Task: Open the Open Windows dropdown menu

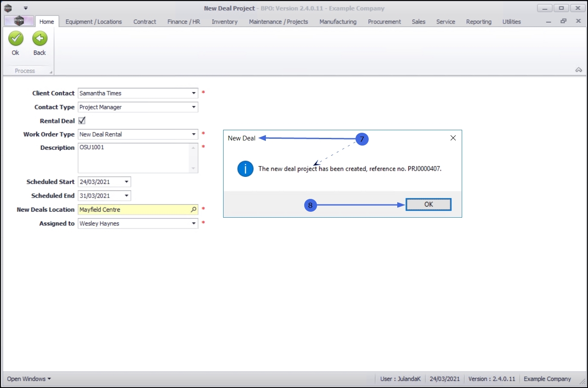Action: pyautogui.click(x=29, y=379)
